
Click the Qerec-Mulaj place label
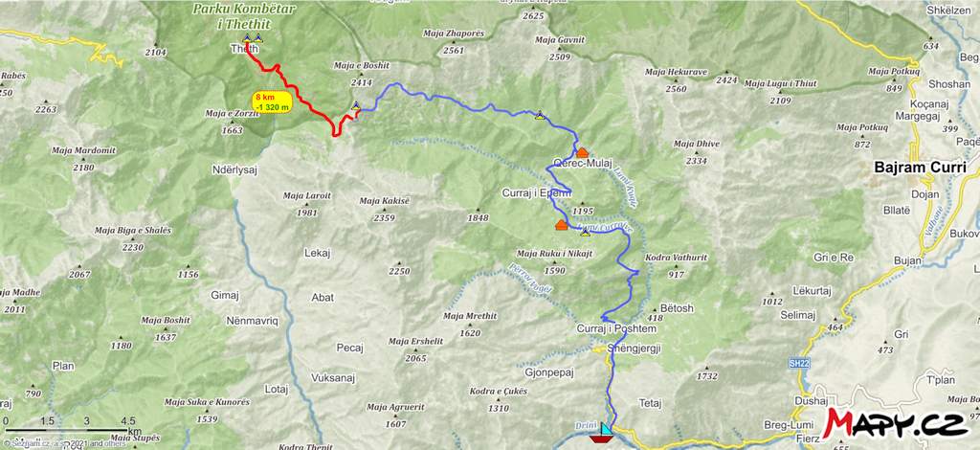(x=579, y=163)
